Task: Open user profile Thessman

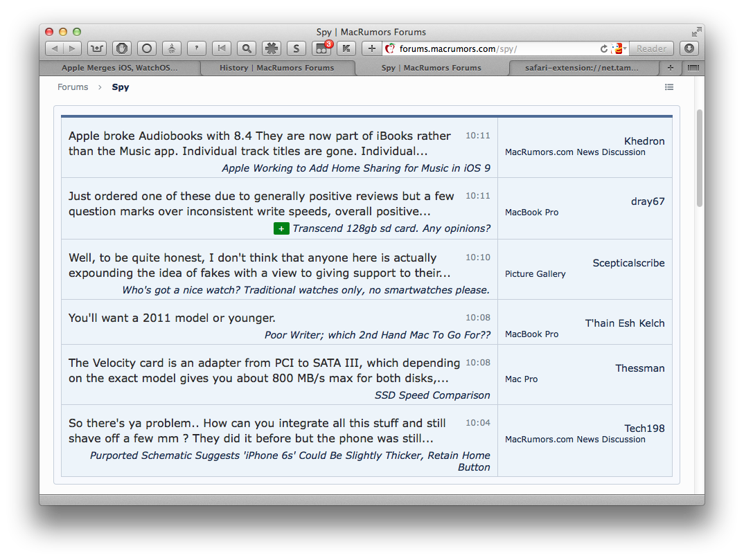Action: point(640,368)
